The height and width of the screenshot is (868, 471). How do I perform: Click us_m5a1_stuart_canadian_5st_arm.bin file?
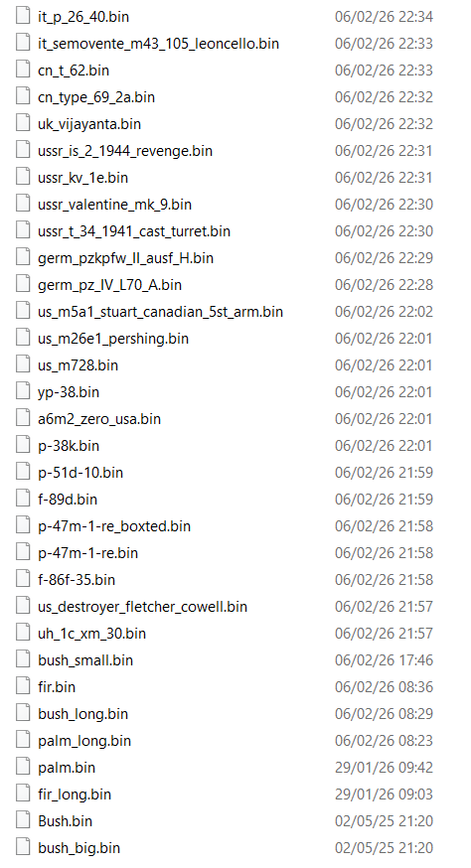click(x=160, y=312)
